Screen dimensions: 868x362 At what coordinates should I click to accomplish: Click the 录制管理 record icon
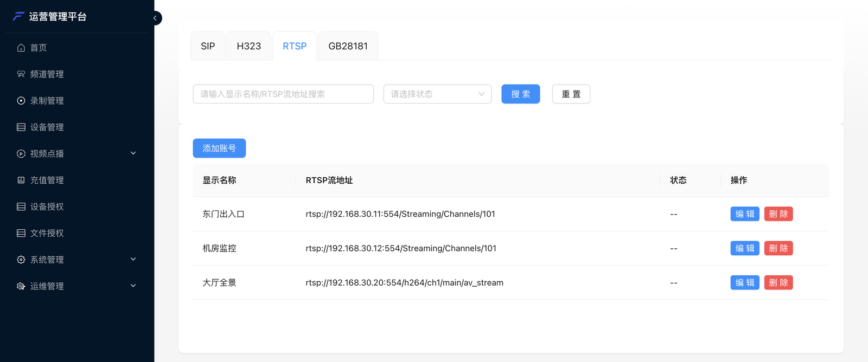point(21,101)
